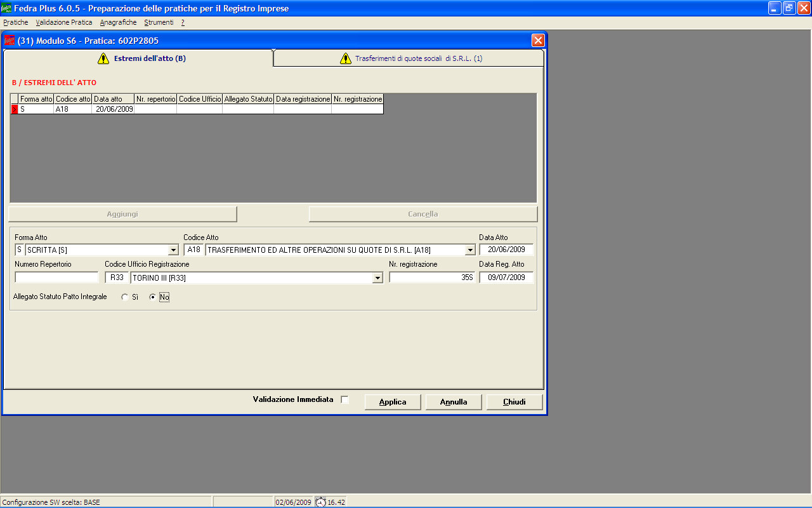Click the Modulo S6 dialog window icon
This screenshot has width=812, height=508.
click(x=10, y=41)
